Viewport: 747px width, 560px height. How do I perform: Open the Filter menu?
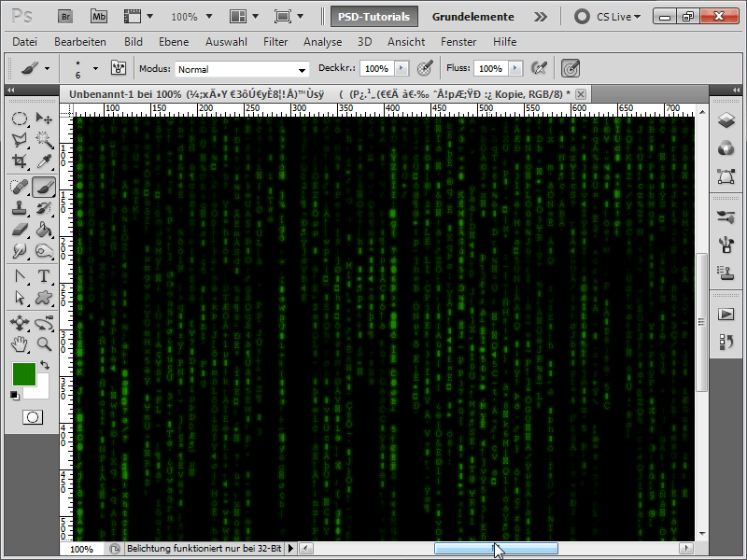tap(275, 42)
